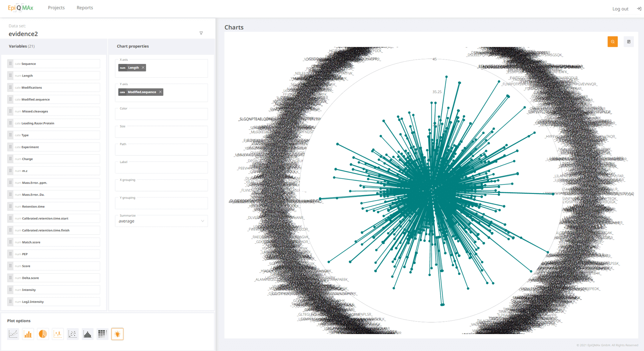The height and width of the screenshot is (351, 644).
Task: Open the data set filter funnel
Action: (x=201, y=33)
